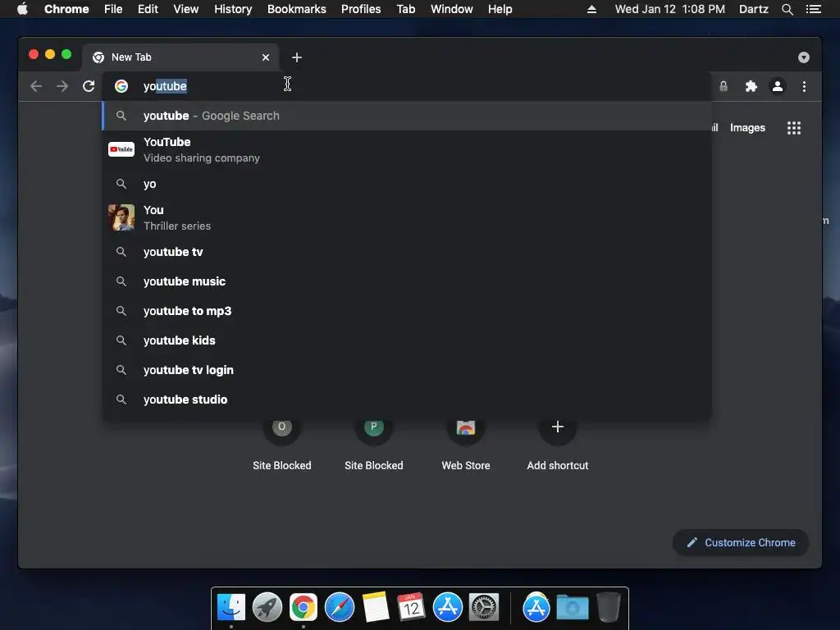Select You Thriller series suggestion

407,217
